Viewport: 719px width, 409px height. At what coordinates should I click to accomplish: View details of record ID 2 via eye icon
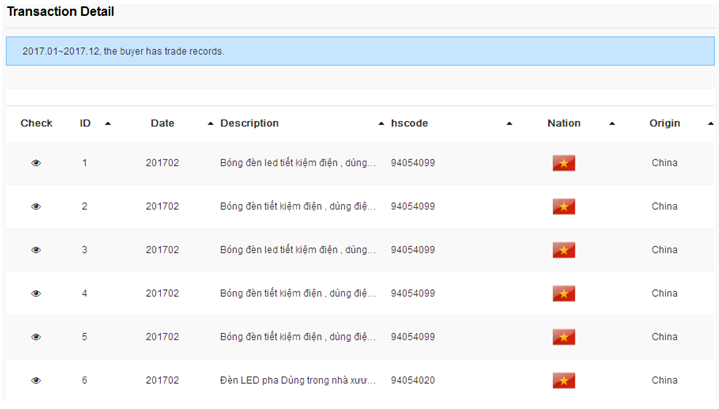click(x=36, y=207)
